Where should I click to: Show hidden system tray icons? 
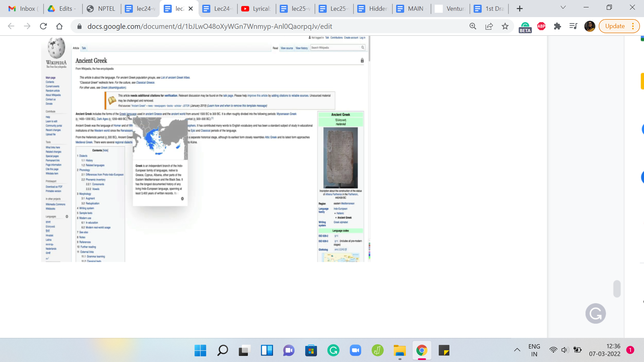[517, 350]
